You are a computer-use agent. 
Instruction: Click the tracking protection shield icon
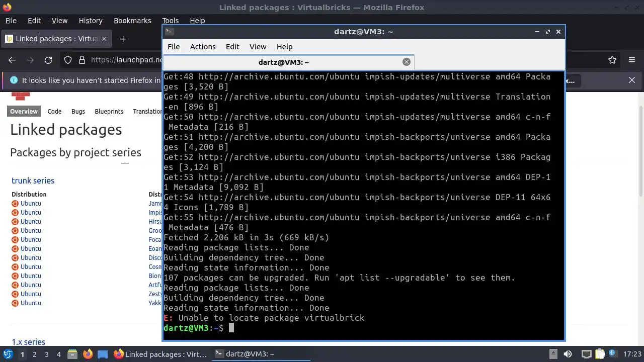coord(68,60)
